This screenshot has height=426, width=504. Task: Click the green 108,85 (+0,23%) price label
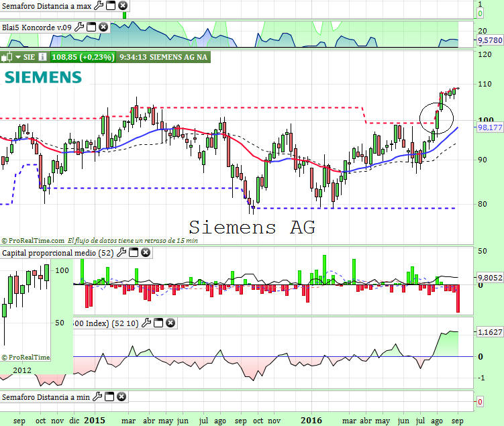coord(83,58)
